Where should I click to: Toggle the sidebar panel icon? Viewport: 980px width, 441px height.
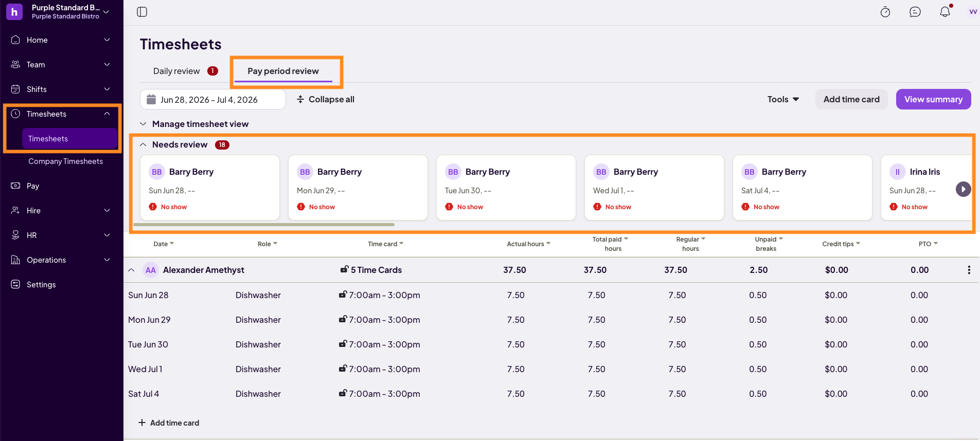tap(142, 12)
